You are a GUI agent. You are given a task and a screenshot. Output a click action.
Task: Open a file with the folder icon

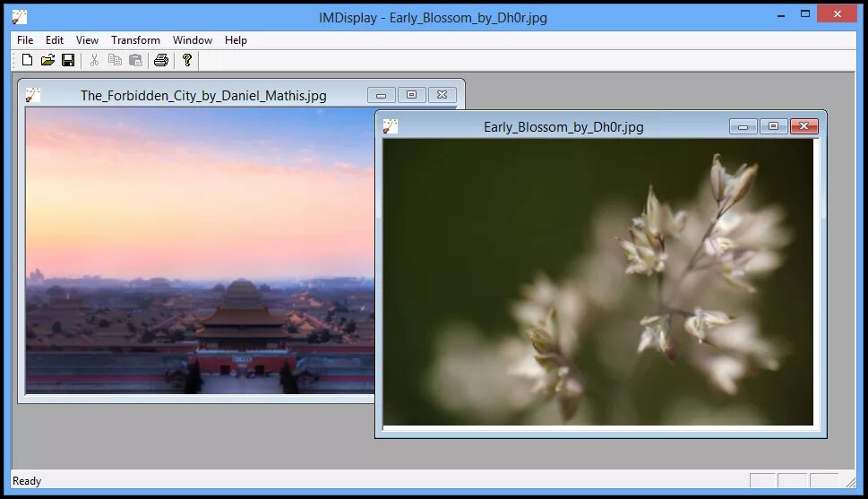[x=47, y=60]
